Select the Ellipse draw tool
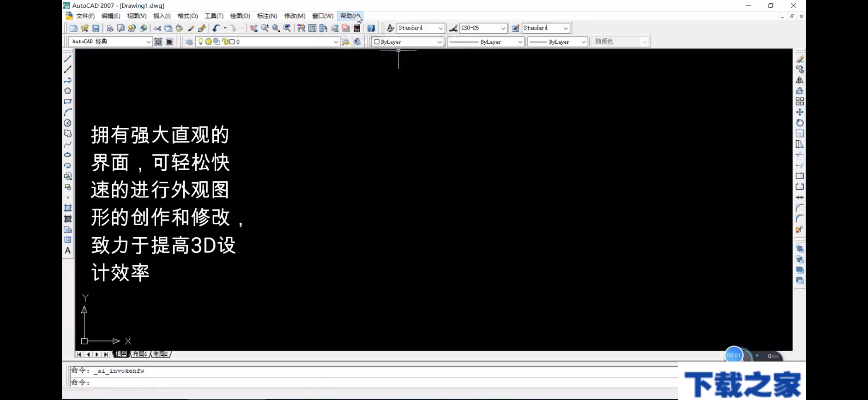The image size is (868, 400). tap(68, 155)
